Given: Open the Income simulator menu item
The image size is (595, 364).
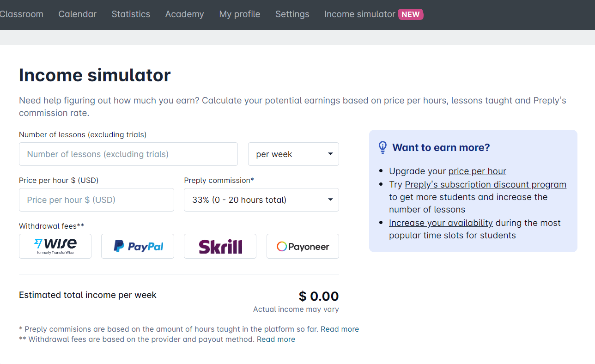Looking at the screenshot, I should 359,14.
